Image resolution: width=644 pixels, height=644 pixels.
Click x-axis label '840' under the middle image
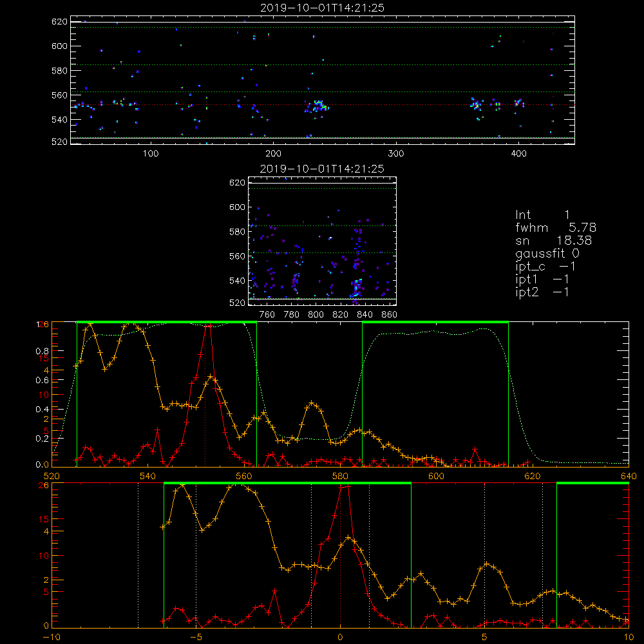point(365,315)
